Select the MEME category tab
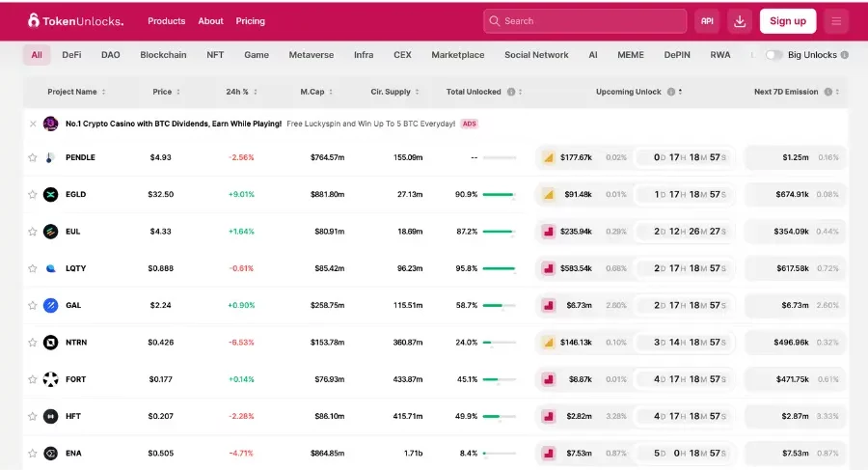The image size is (868, 470). (x=631, y=55)
